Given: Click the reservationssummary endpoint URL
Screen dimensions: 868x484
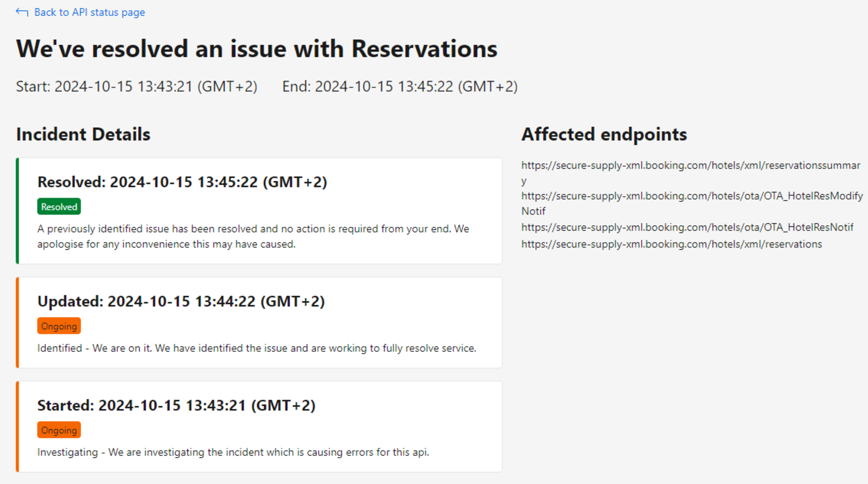Looking at the screenshot, I should tap(690, 165).
